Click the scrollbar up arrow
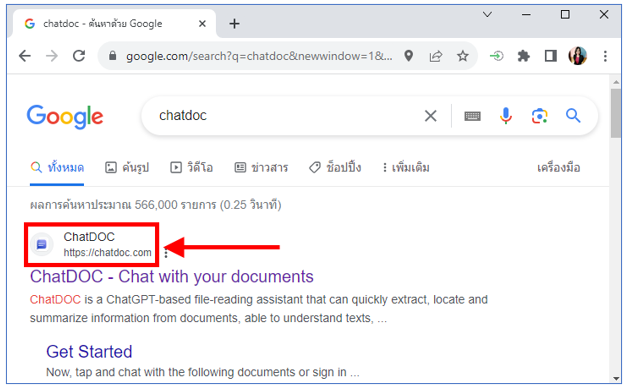 616,82
